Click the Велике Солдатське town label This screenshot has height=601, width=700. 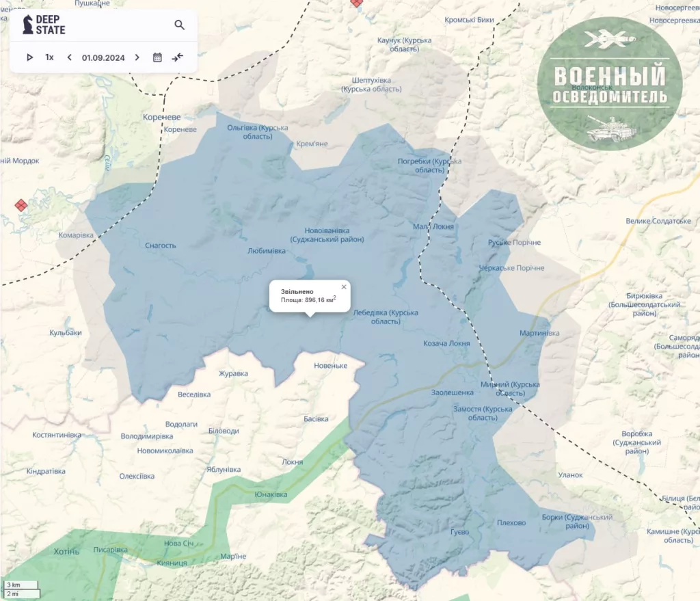[x=658, y=221]
